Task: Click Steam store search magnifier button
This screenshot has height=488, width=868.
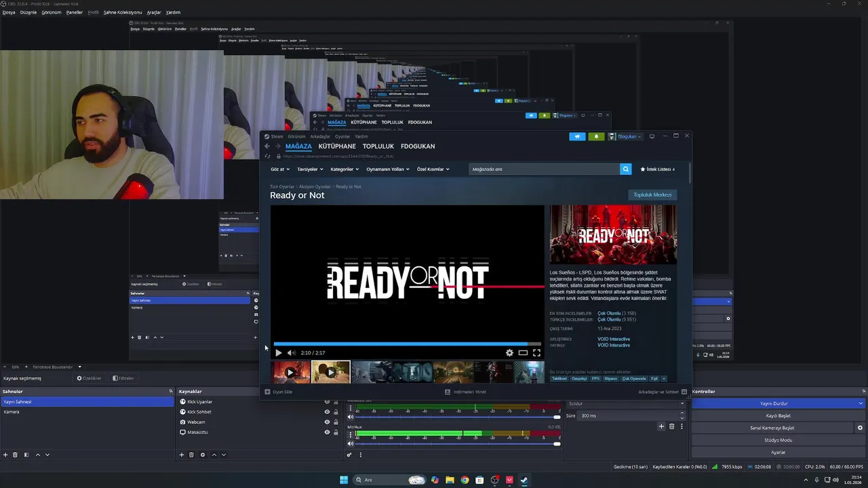Action: (x=626, y=169)
